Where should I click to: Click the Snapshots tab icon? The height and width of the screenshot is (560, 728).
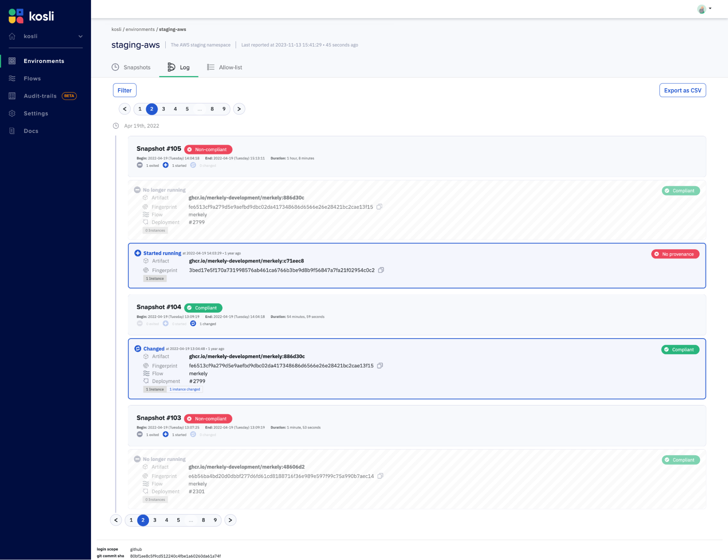(116, 67)
